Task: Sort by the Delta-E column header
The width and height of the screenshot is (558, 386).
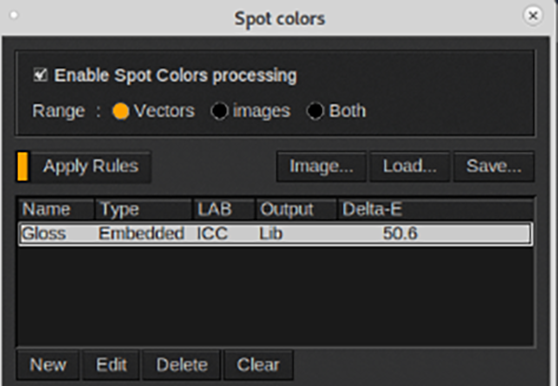Action: [435, 209]
